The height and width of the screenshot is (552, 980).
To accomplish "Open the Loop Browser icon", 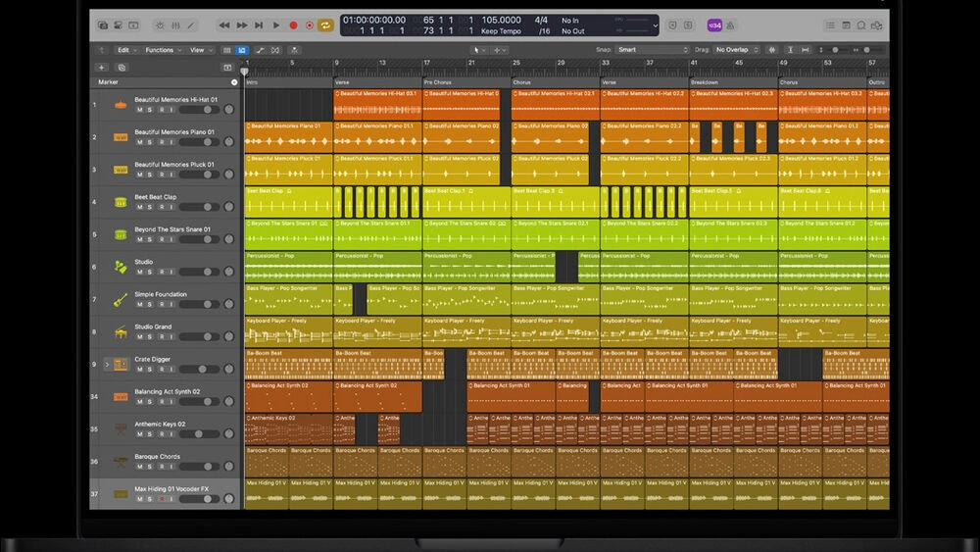I will 861,25.
